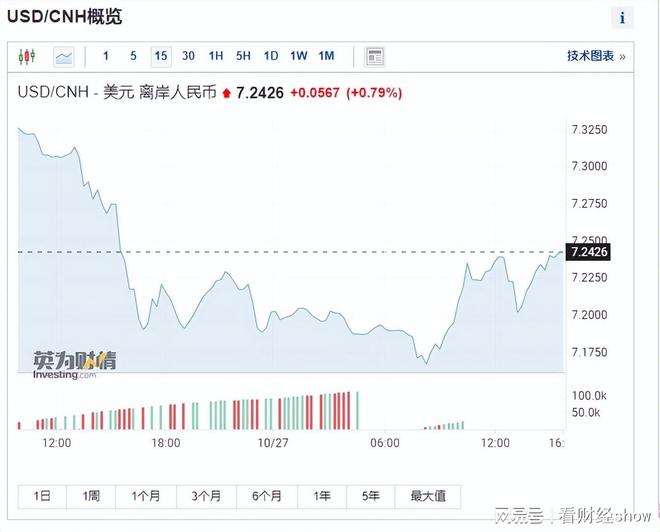
Task: Select the 5 minute interval
Action: (133, 56)
